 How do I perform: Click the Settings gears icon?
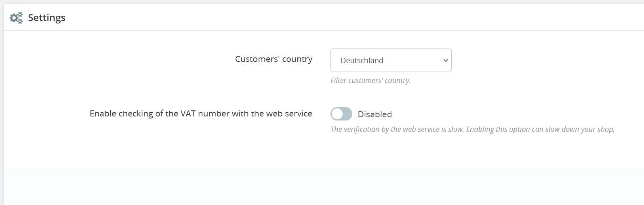[x=16, y=18]
